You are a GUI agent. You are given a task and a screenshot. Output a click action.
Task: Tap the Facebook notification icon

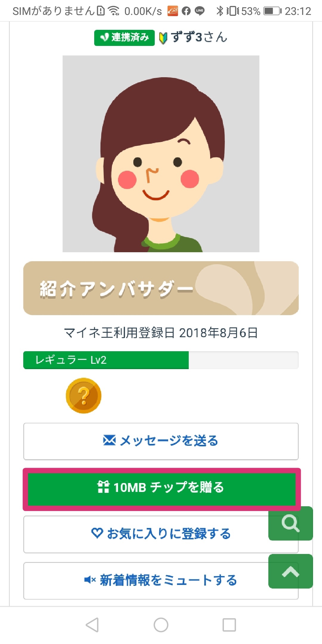[x=186, y=11]
